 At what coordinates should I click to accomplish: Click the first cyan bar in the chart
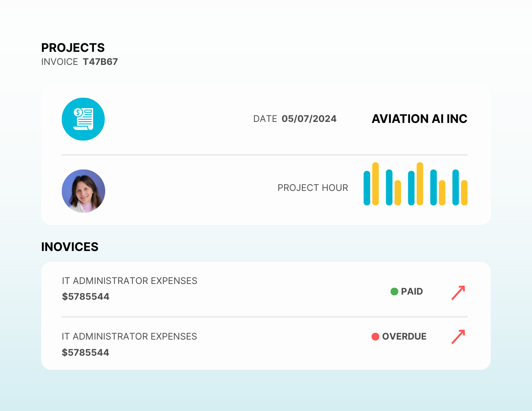pyautogui.click(x=367, y=188)
